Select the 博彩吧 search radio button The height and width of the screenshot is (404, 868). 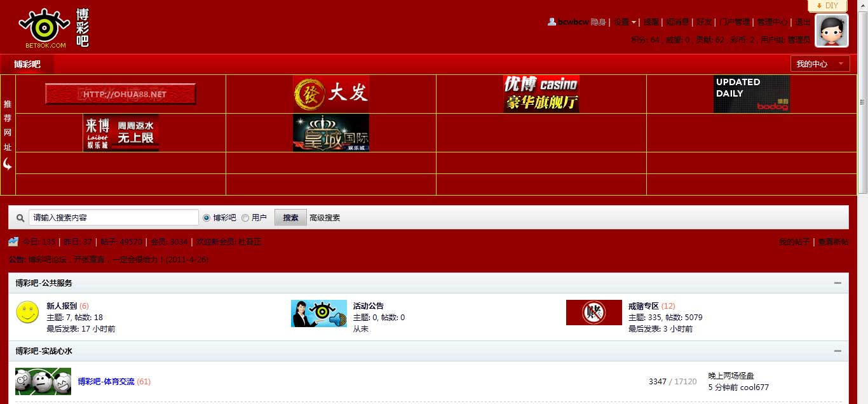206,218
